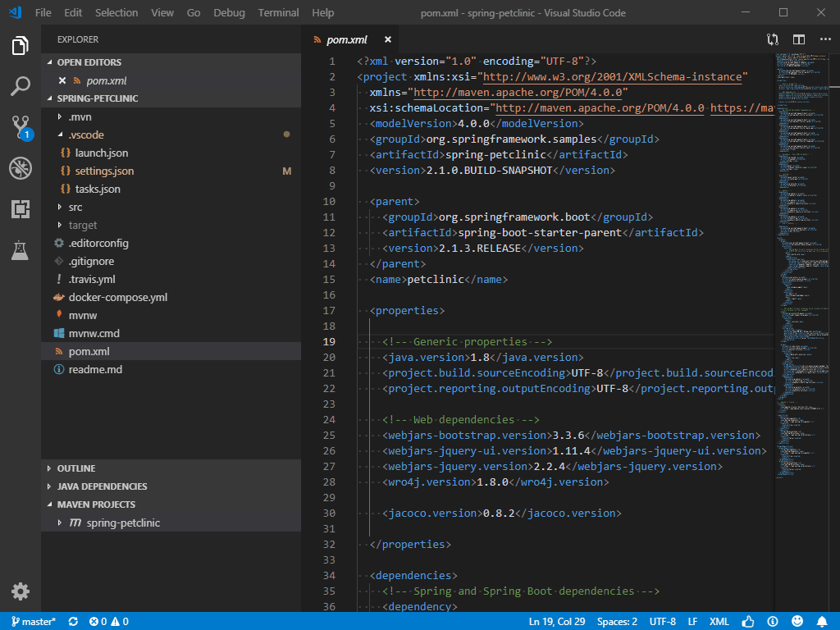Viewport: 840px width, 630px height.
Task: Open the More Actions ellipsis menu
Action: [825, 39]
